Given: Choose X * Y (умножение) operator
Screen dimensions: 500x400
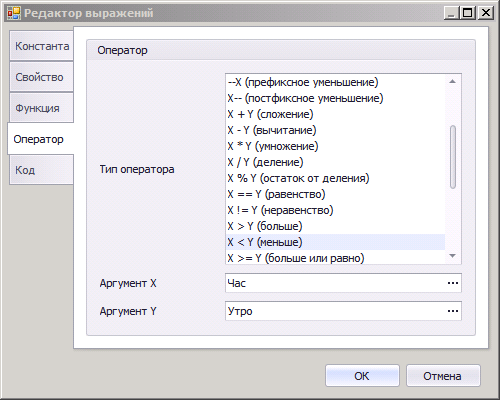Looking at the screenshot, I should click(335, 146).
